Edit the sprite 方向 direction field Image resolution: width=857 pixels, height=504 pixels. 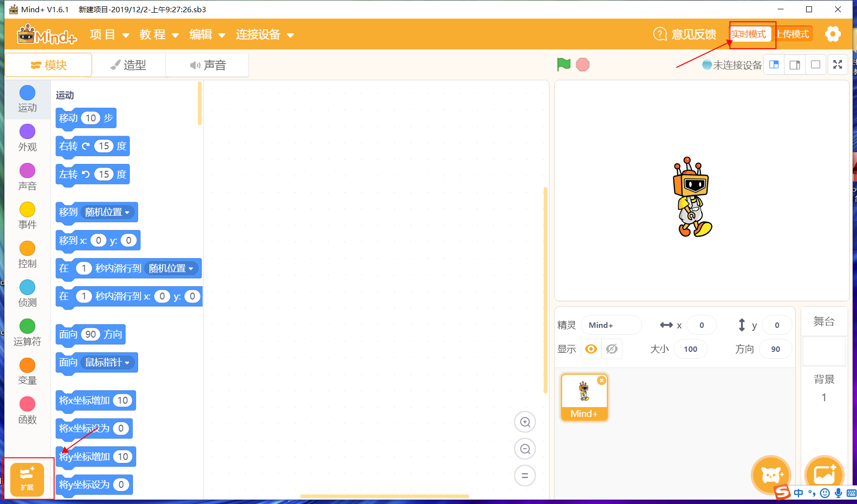[776, 349]
